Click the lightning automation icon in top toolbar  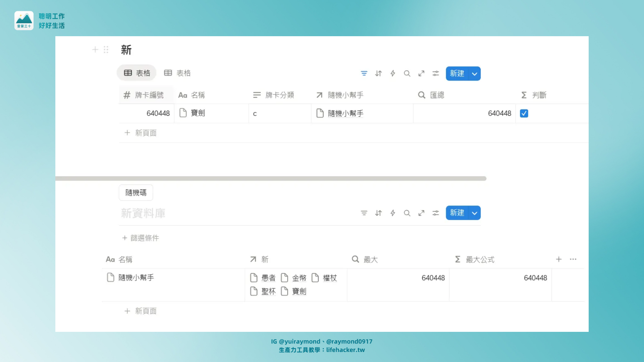393,73
